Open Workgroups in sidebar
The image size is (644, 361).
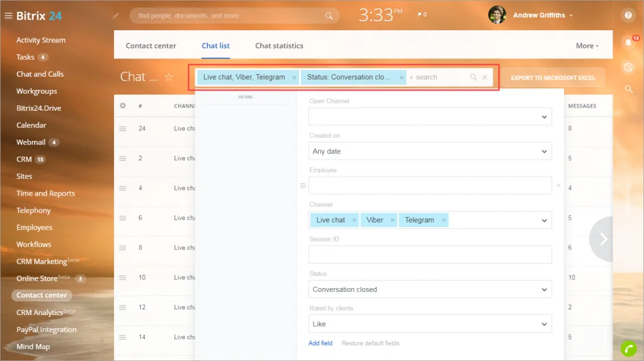pyautogui.click(x=37, y=91)
